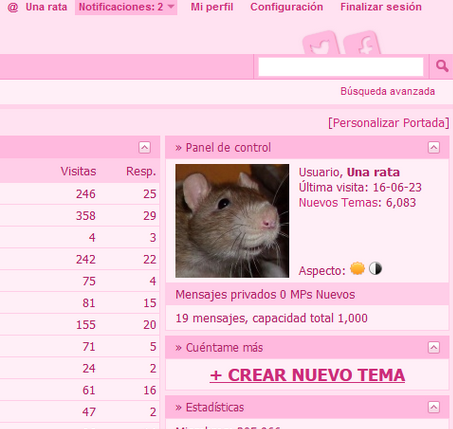The height and width of the screenshot is (429, 453).
Task: Go to Mi perfil
Action: [212, 7]
